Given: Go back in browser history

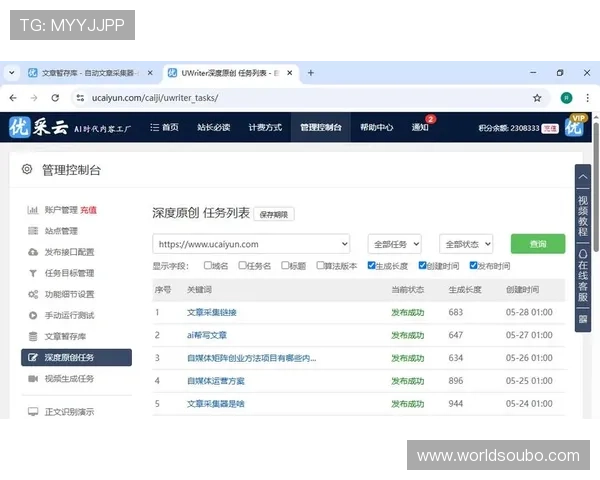Looking at the screenshot, I should pyautogui.click(x=13, y=98).
